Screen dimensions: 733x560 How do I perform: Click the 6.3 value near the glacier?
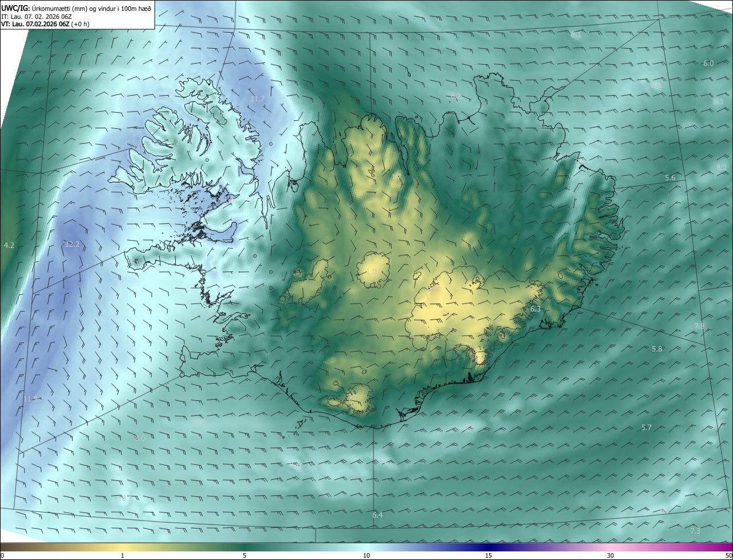click(535, 309)
